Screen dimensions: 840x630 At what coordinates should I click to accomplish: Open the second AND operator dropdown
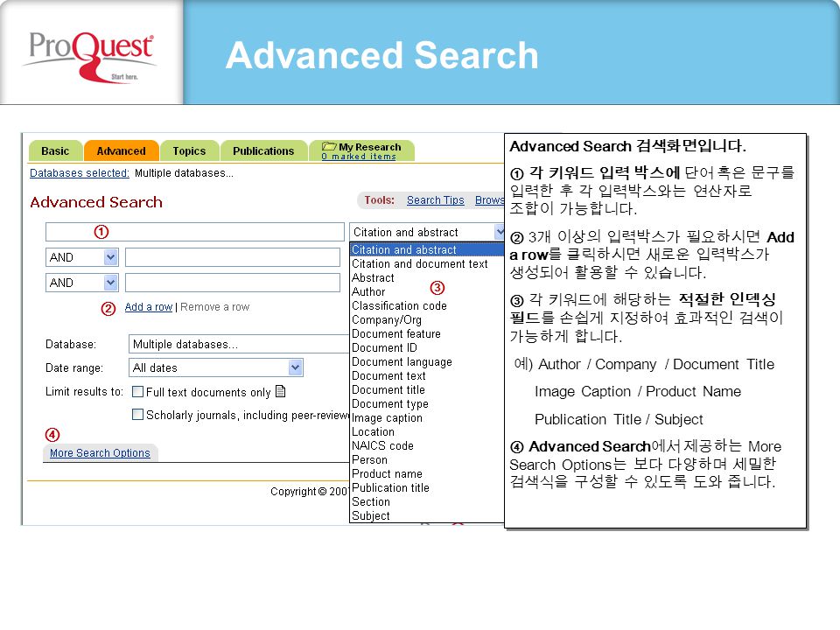coord(82,283)
